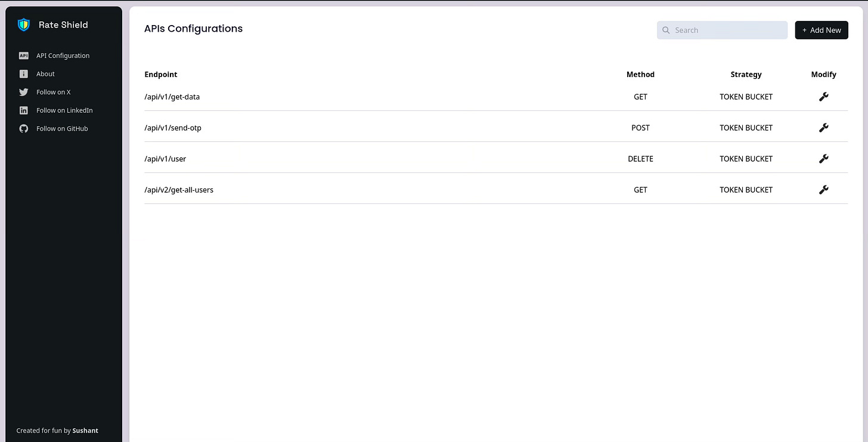The height and width of the screenshot is (442, 868).
Task: Select the /api/v1/user endpoint cell
Action: [165, 159]
